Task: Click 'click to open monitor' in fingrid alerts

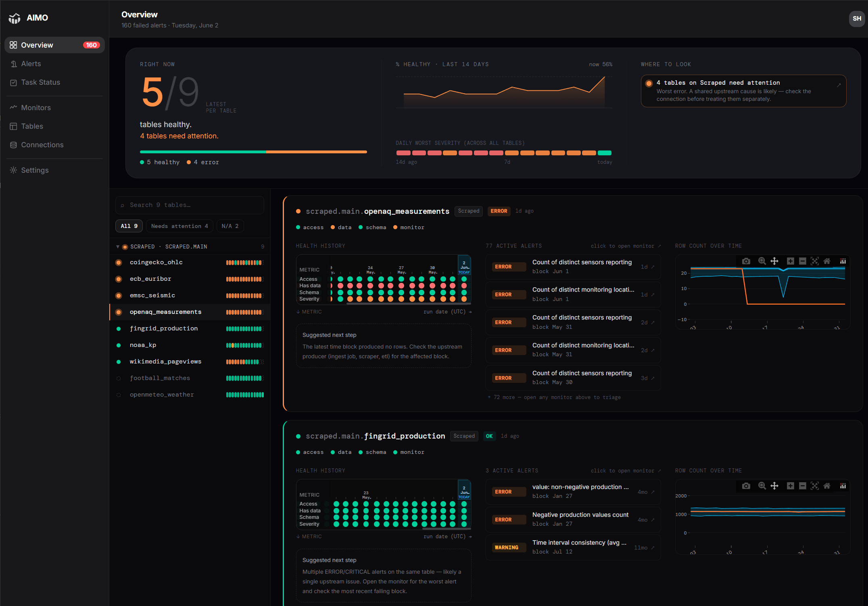Action: (x=626, y=471)
